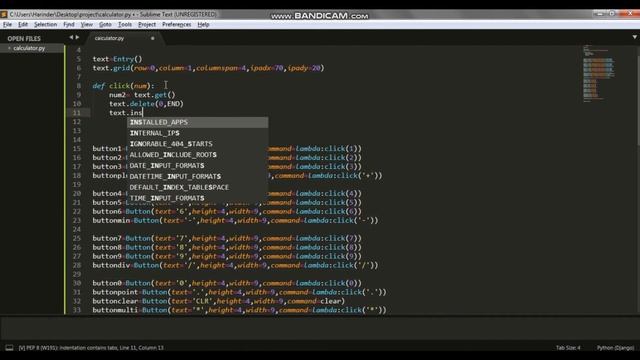Click line number 33 in the gutter

click(77, 310)
